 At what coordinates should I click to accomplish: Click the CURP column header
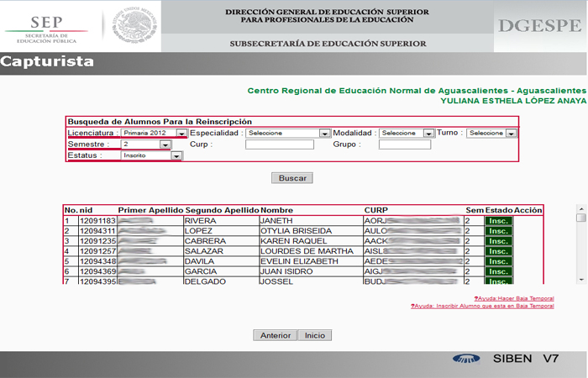[x=375, y=210]
